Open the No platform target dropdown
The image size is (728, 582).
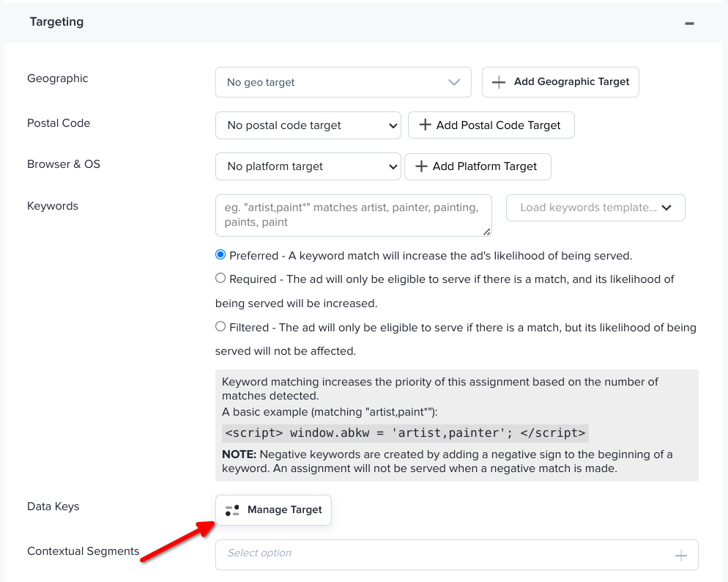308,166
